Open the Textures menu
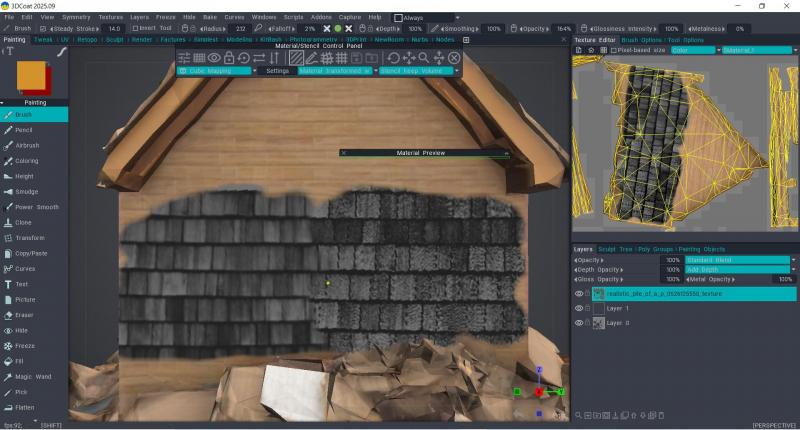 coord(110,17)
